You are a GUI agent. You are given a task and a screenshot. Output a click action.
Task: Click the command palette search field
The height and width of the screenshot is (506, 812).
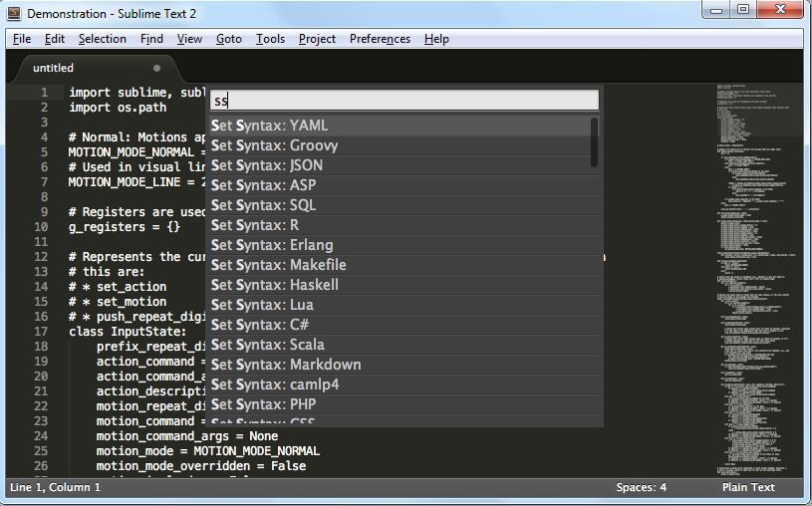[x=404, y=100]
